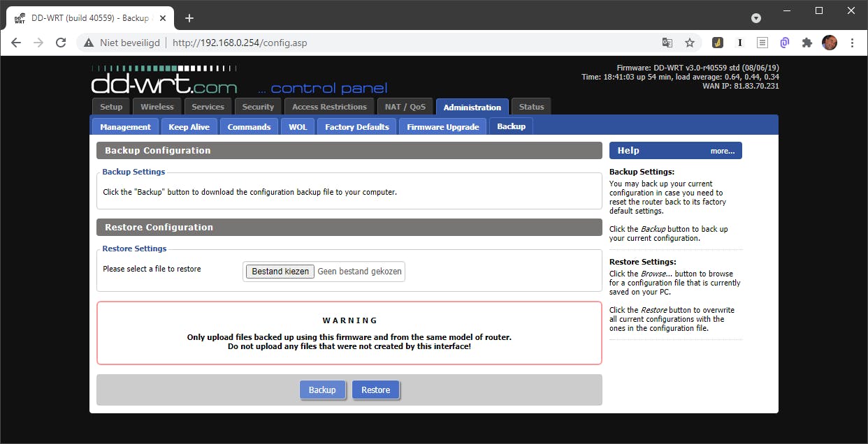Click the tab search dropdown arrow in the title bar
The image size is (868, 444).
[x=756, y=18]
